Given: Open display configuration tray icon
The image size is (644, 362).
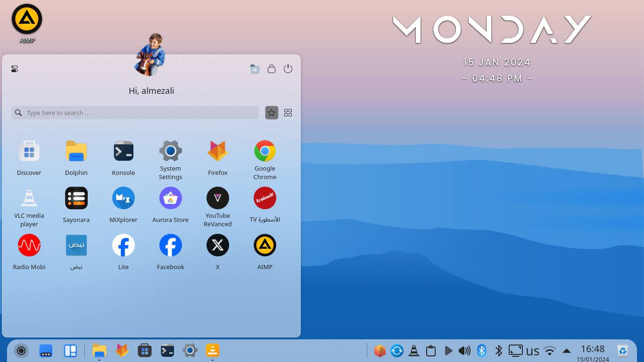Looking at the screenshot, I should pos(516,351).
